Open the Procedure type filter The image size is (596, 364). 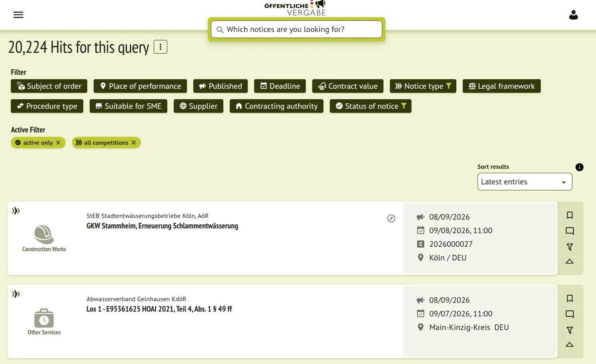(x=47, y=106)
